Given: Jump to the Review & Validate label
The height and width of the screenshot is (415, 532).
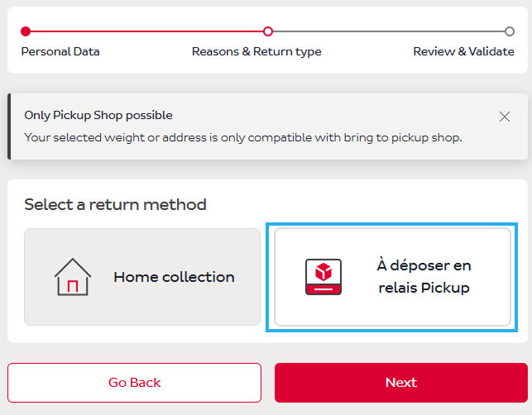Looking at the screenshot, I should point(463,51).
